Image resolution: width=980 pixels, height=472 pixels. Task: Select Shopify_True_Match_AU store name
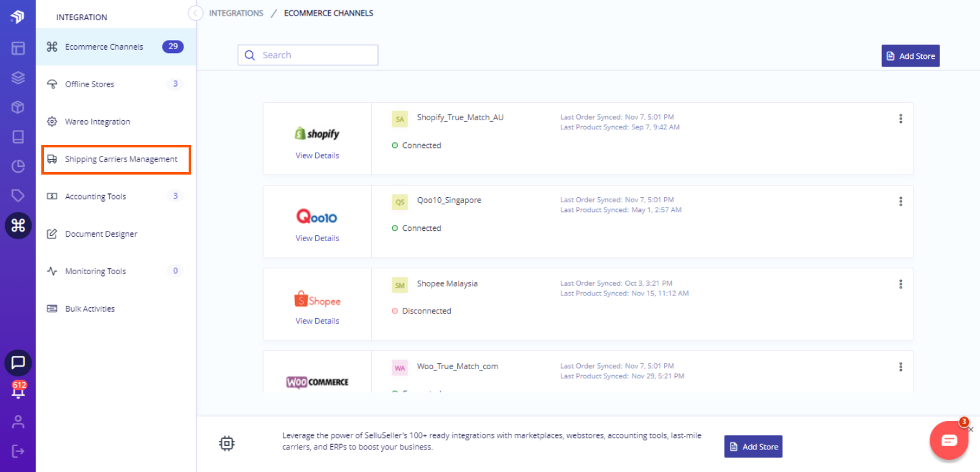460,118
